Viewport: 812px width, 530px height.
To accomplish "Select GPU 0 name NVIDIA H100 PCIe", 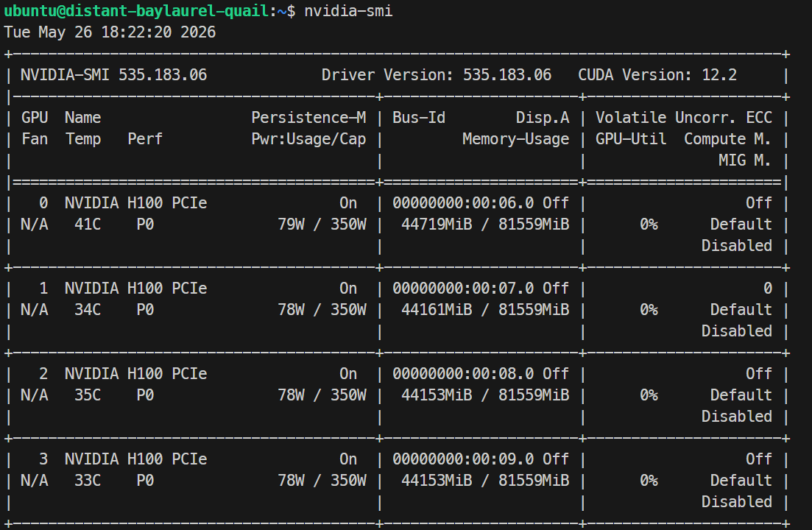I will [135, 203].
